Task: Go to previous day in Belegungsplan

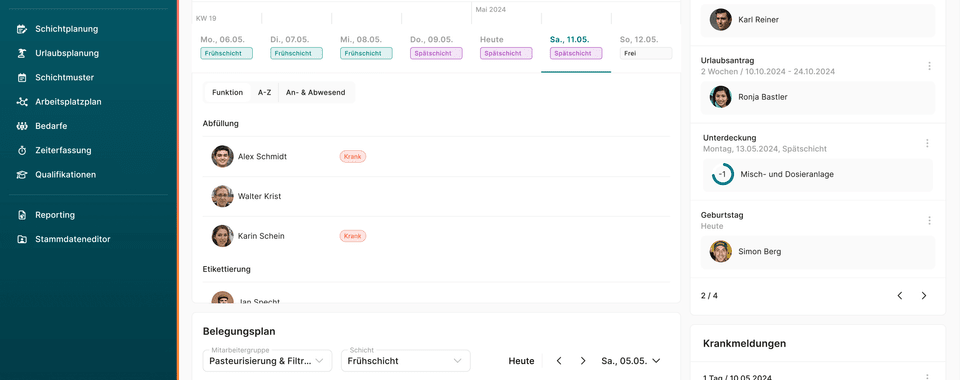Action: 559,361
